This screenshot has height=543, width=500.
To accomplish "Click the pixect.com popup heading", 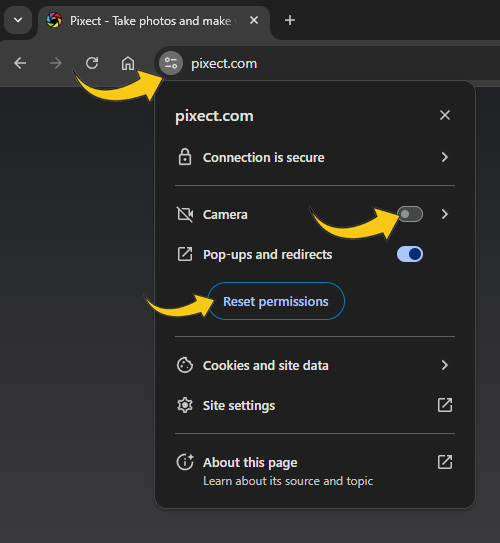I will [x=214, y=116].
